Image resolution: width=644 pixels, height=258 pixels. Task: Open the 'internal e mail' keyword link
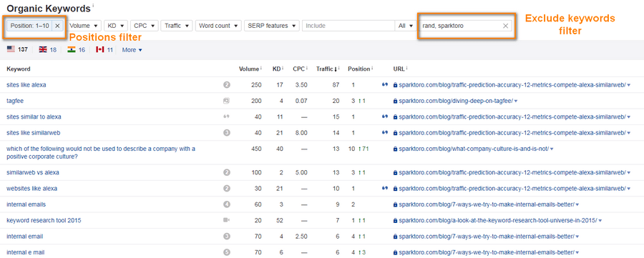[26, 252]
